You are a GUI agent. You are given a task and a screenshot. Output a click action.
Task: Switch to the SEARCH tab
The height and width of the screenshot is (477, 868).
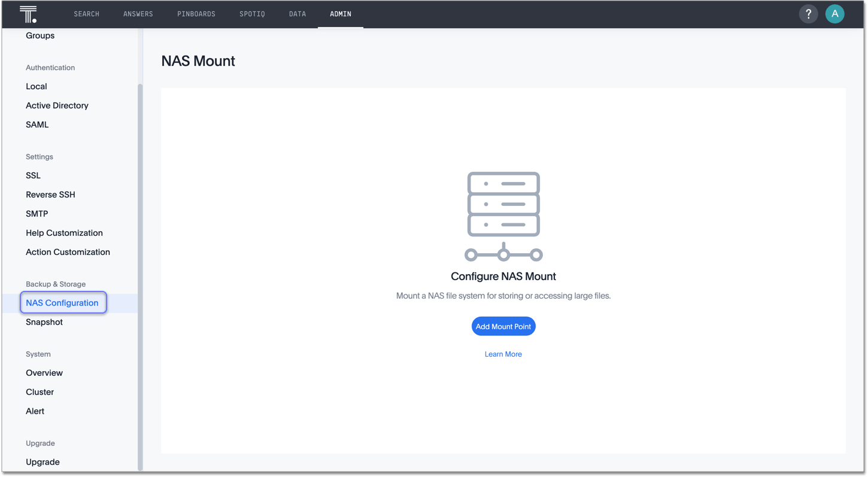pyautogui.click(x=86, y=13)
